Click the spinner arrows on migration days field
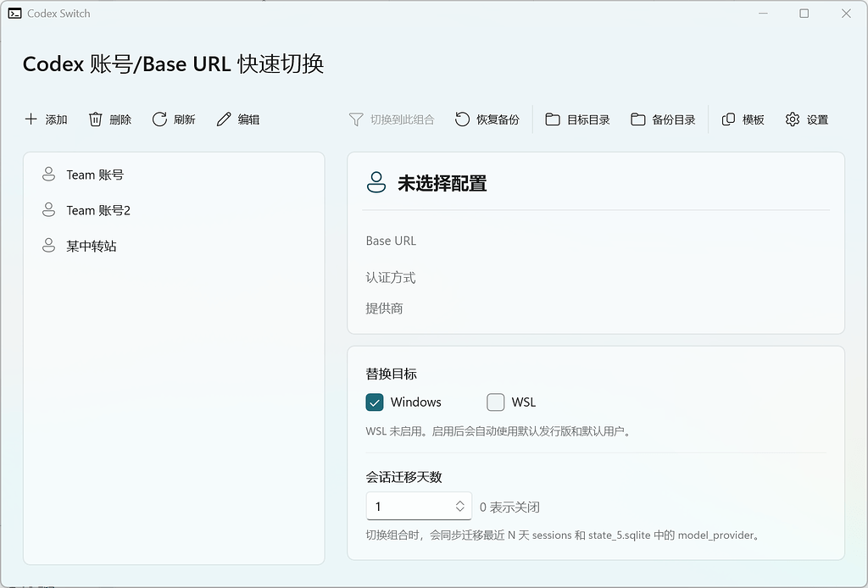The width and height of the screenshot is (868, 588). 459,506
